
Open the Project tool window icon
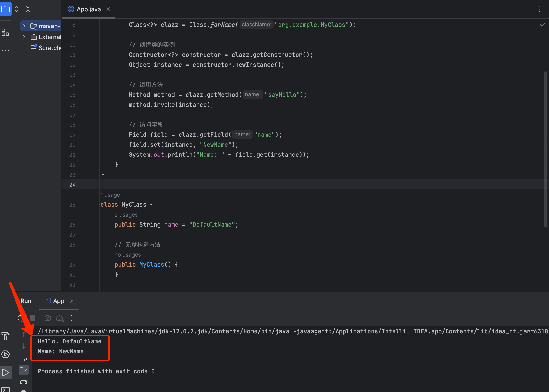[5, 9]
